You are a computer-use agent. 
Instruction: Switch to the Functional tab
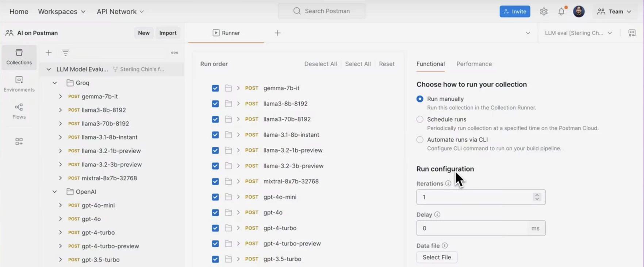(430, 64)
